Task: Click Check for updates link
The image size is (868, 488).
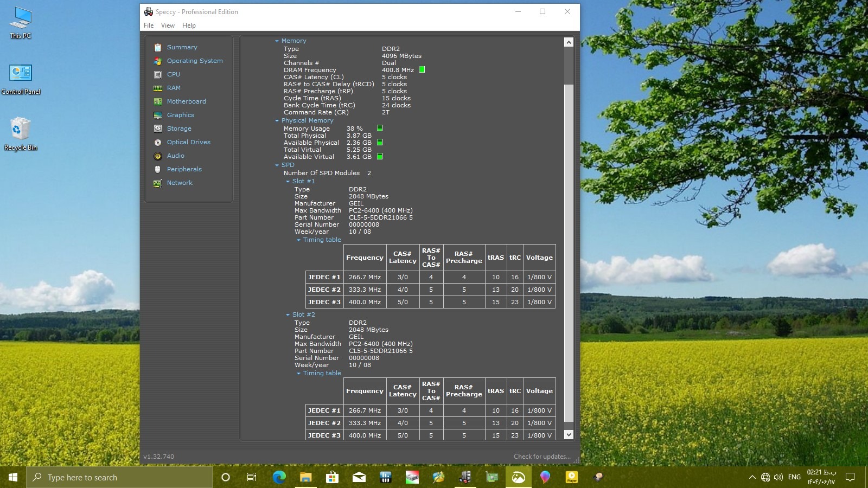Action: tap(542, 457)
